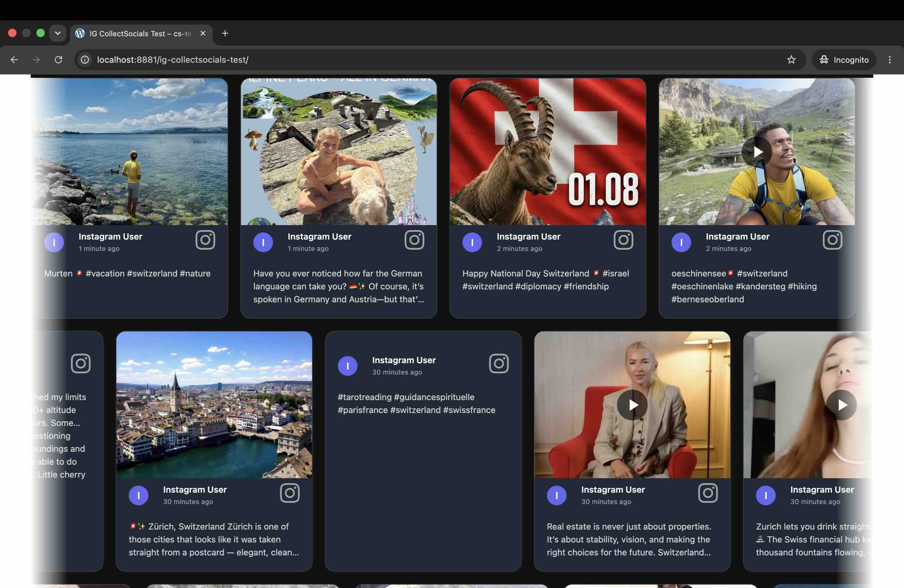Play the Real estate video
The width and height of the screenshot is (904, 588).
632,405
